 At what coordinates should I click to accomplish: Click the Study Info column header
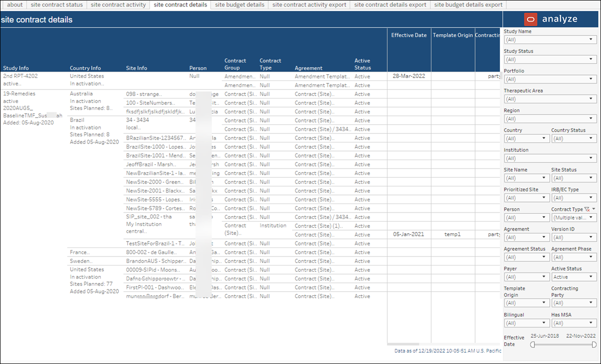[x=16, y=68]
